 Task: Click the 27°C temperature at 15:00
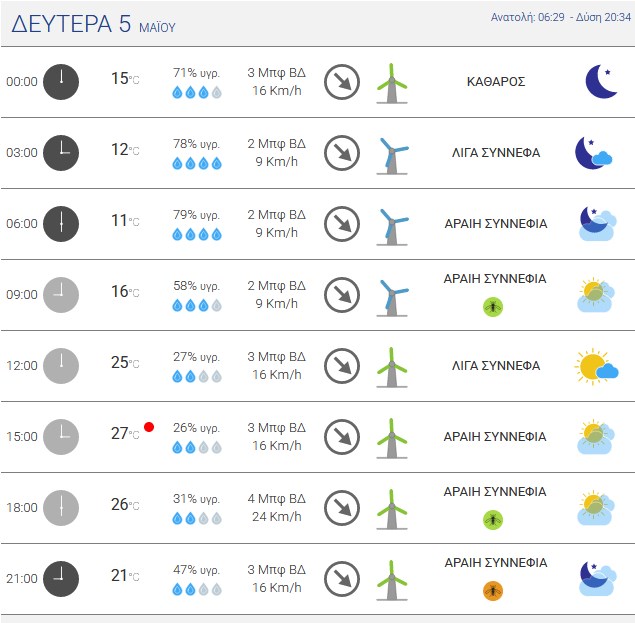coord(124,434)
